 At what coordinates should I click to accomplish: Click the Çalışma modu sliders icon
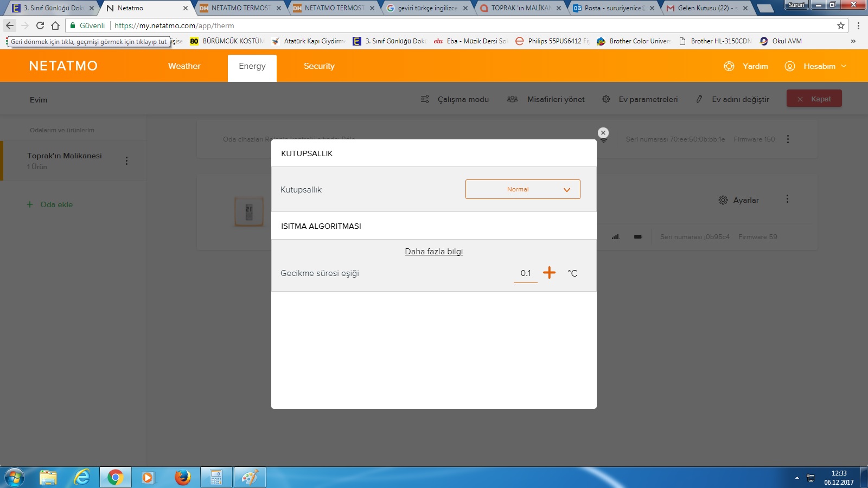pos(425,99)
